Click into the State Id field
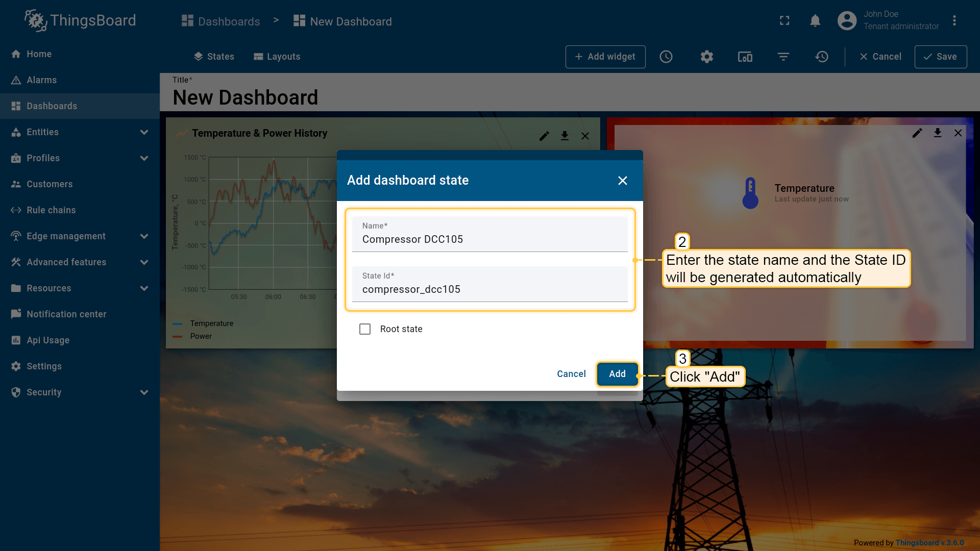Image resolution: width=980 pixels, height=551 pixels. click(489, 289)
